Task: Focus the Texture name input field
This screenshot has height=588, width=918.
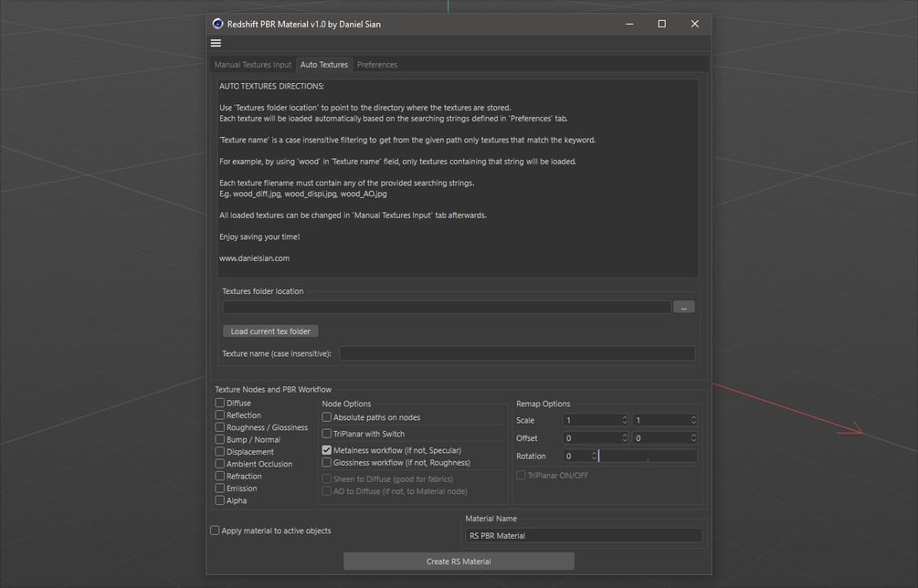Action: pyautogui.click(x=518, y=353)
